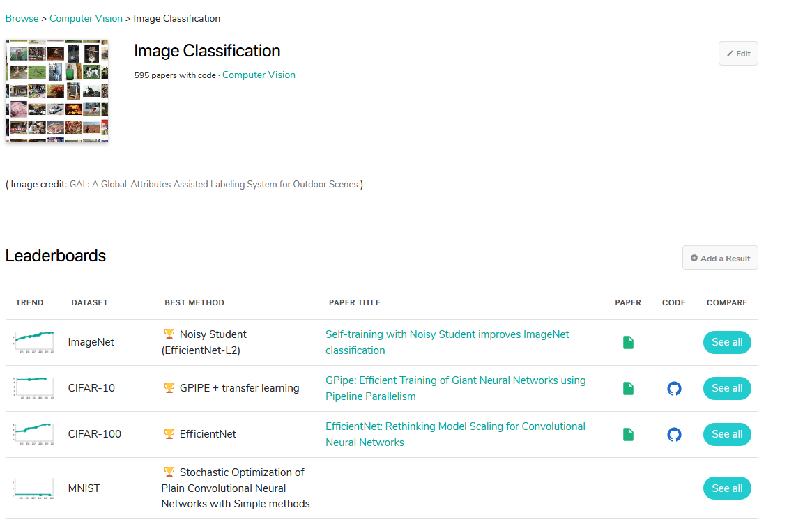Open Computer Vision breadcrumb link

point(86,18)
